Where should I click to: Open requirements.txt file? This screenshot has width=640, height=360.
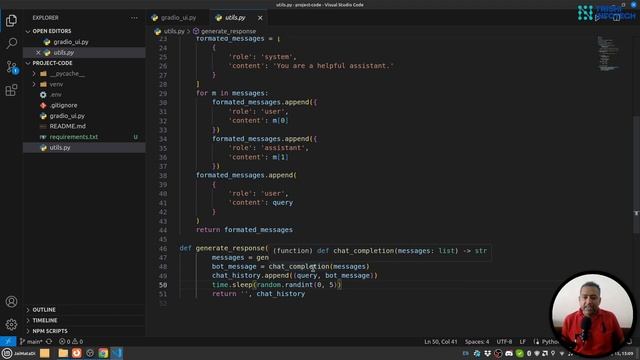click(x=73, y=137)
